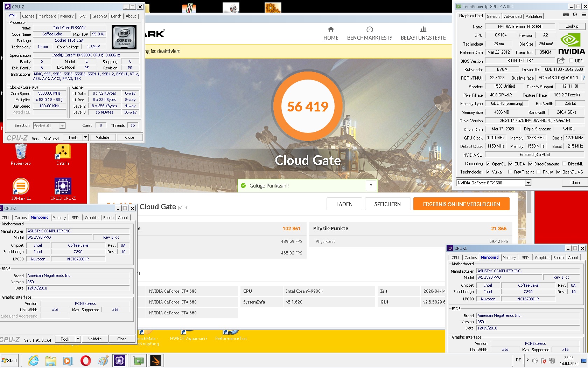The width and height of the screenshot is (588, 368).
Task: Switch to Validation tab in GPU-Z
Action: 534,16
